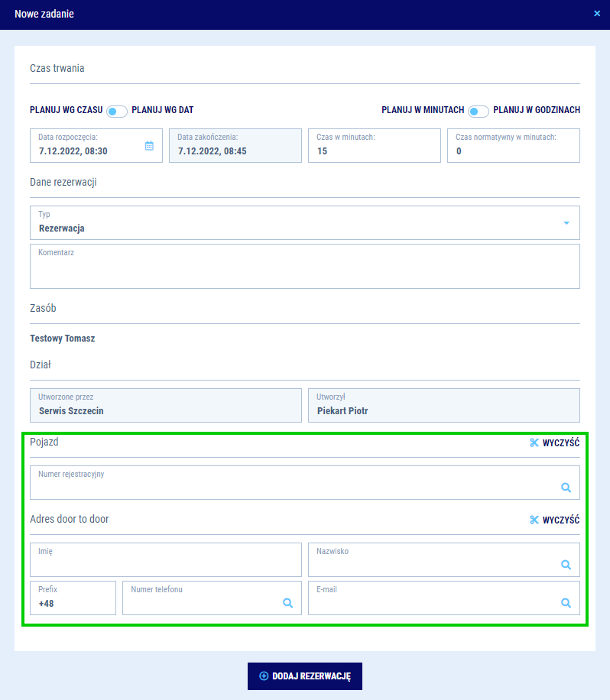Viewport: 610px width, 700px height.
Task: Click scissors icon beside Pojazd Wyczyść
Action: (534, 442)
